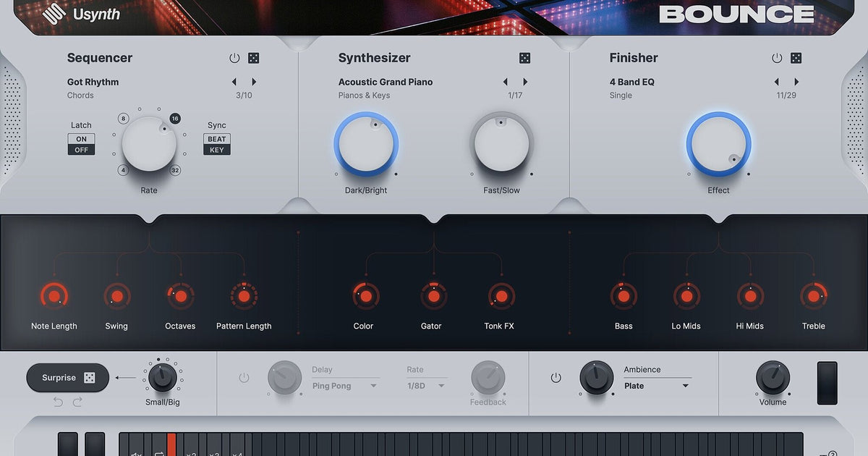Go to next Finisher preset arrow
Image resolution: width=868 pixels, height=456 pixels.
coord(796,82)
